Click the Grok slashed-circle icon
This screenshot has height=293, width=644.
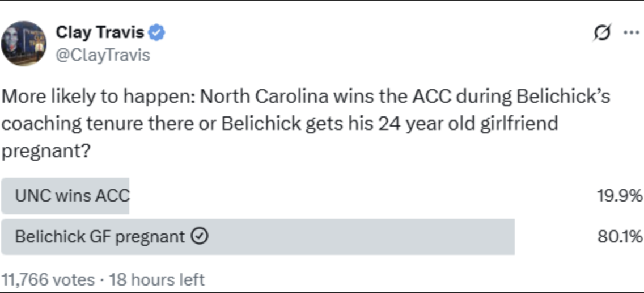(603, 32)
